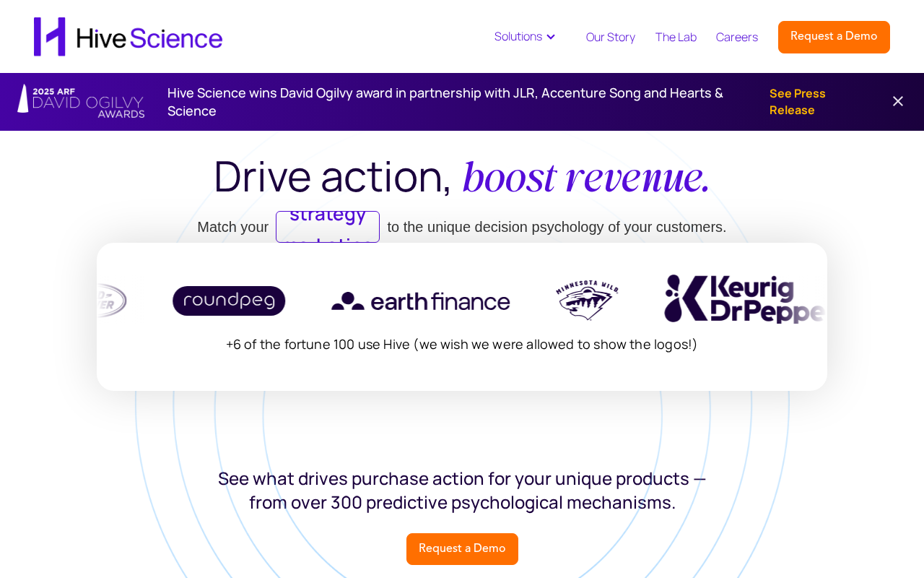Click Request a Demo in header
924x578 pixels.
pyautogui.click(x=834, y=37)
